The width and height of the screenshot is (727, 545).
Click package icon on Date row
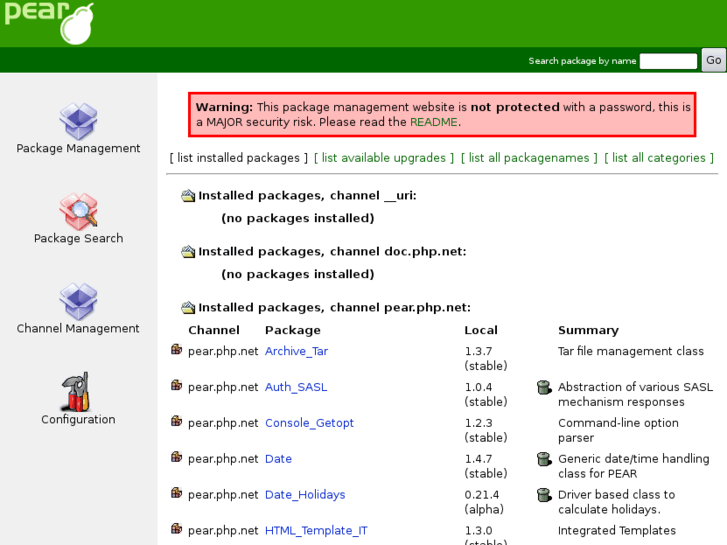coord(176,457)
